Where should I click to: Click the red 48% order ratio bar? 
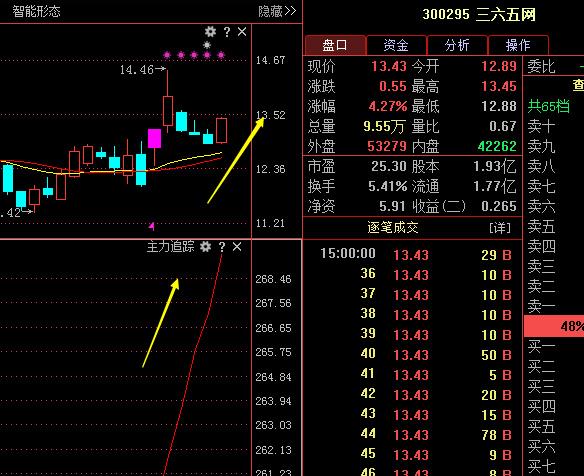[x=554, y=326]
